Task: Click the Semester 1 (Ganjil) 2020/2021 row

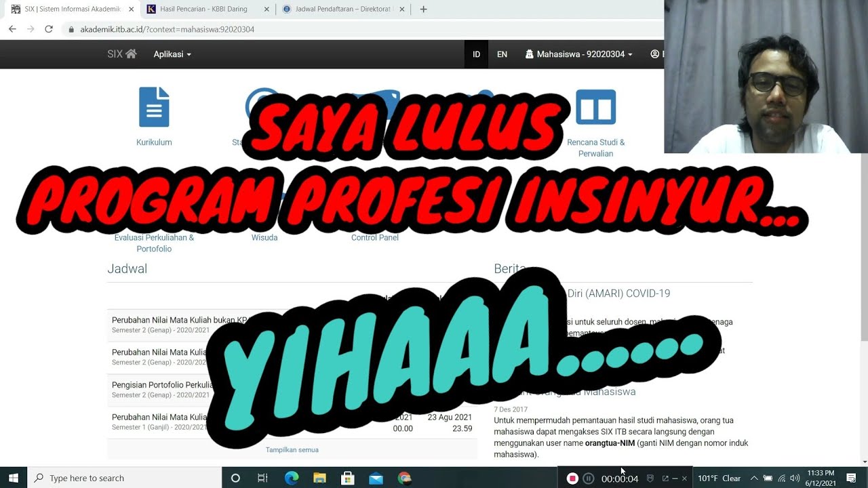Action: click(x=292, y=422)
